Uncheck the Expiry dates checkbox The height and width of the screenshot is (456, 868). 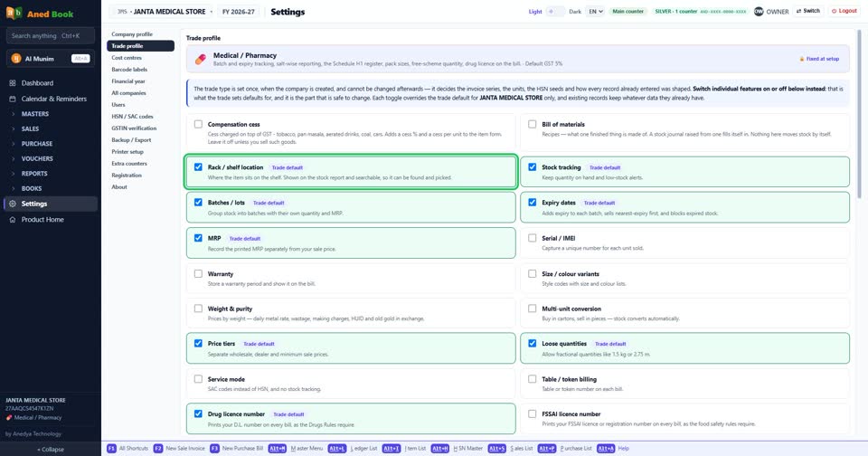coord(532,203)
